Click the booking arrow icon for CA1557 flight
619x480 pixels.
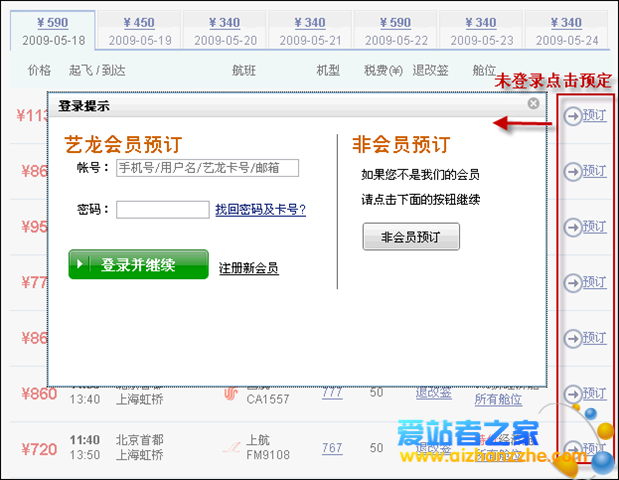tap(572, 394)
